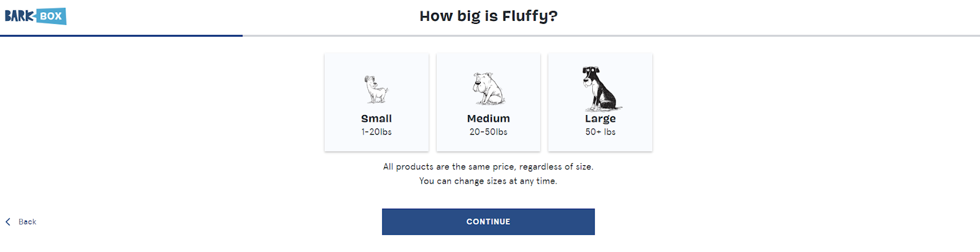
Task: Click the 'How big is Fluffy?' heading
Action: click(488, 16)
